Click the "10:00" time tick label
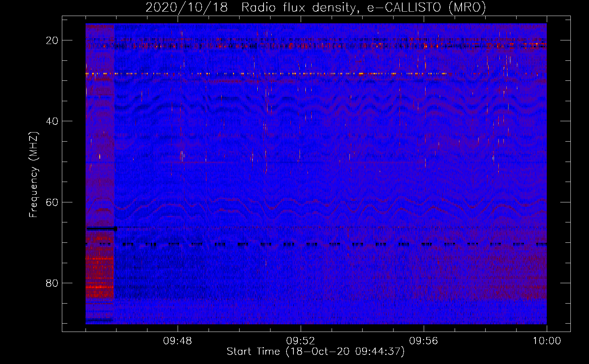589x364 pixels. tap(547, 341)
